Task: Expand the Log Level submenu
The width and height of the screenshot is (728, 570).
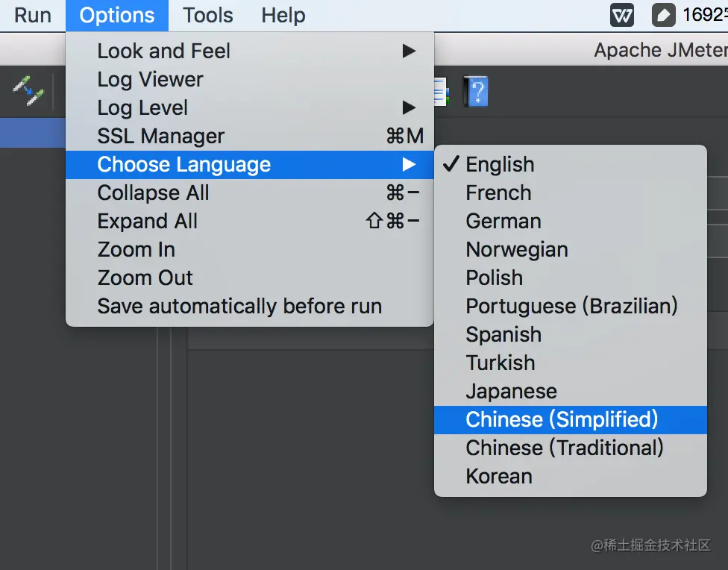Action: (250, 107)
